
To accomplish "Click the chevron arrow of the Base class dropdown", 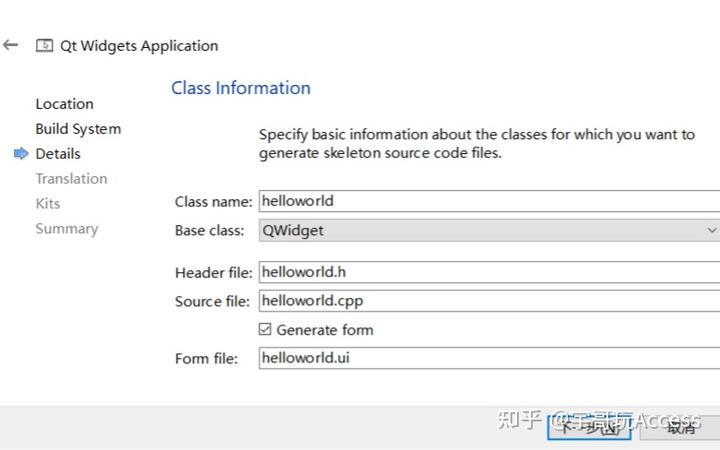I will (x=711, y=230).
